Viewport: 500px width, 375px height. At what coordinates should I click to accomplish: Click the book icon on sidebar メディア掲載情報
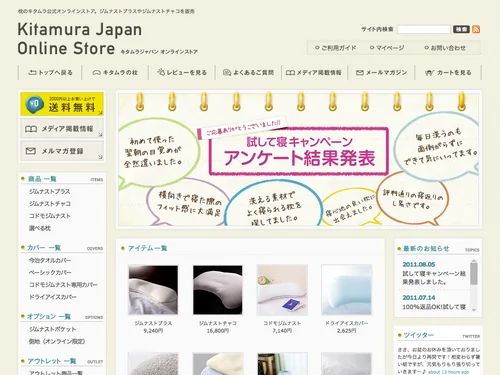click(x=31, y=129)
